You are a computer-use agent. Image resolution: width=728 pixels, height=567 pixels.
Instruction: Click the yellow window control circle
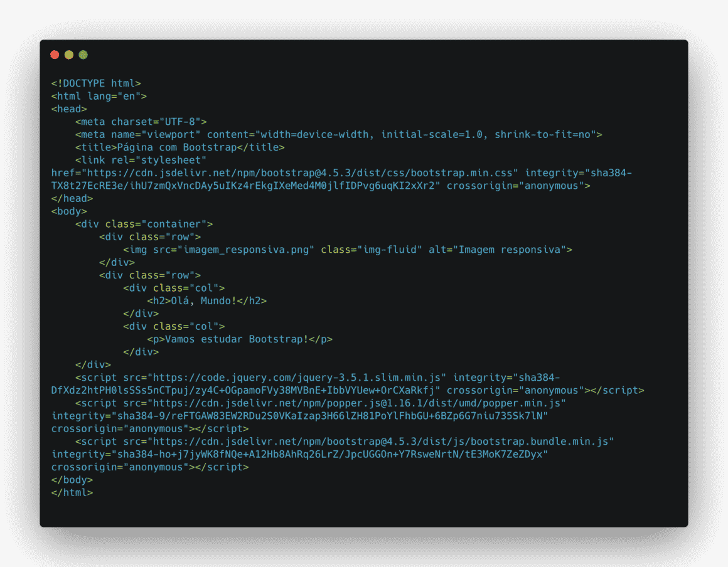tap(69, 55)
